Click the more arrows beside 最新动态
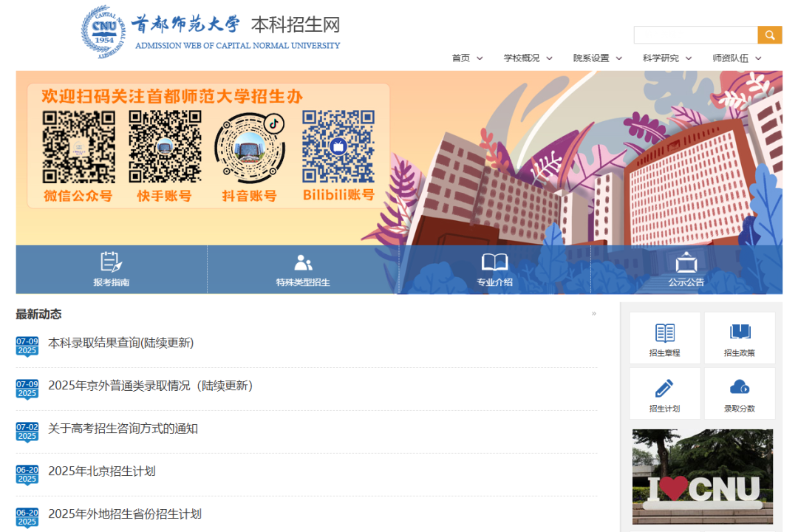 pyautogui.click(x=594, y=313)
